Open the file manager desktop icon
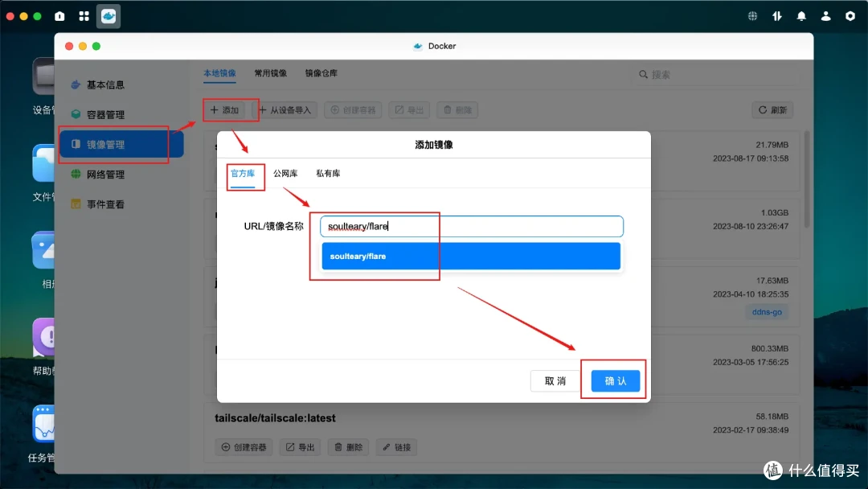The height and width of the screenshot is (489, 868). (x=43, y=162)
